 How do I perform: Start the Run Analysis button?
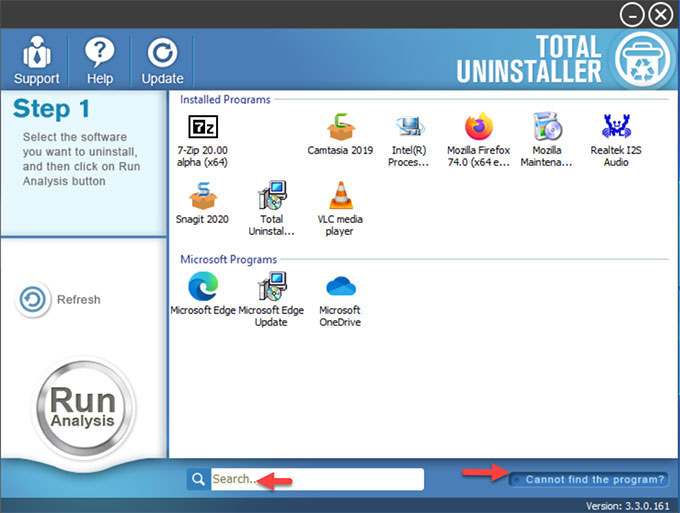(82, 407)
